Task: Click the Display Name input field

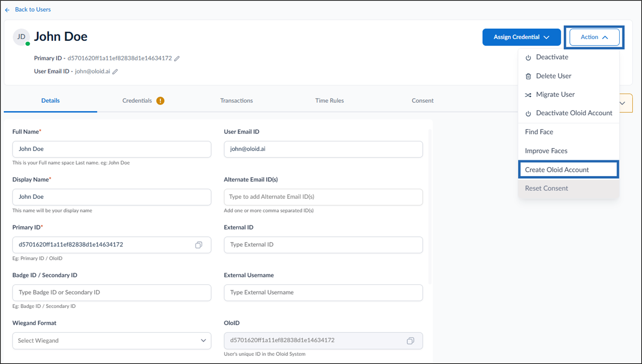Action: (x=112, y=197)
